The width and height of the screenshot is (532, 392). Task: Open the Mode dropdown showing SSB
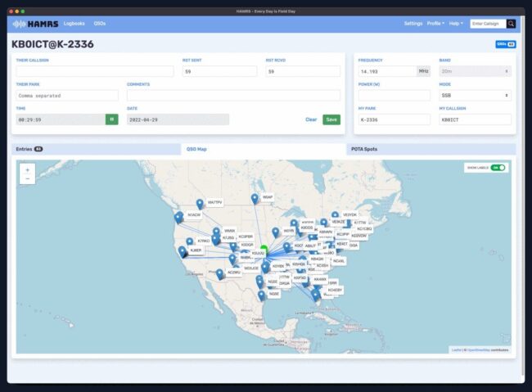475,95
